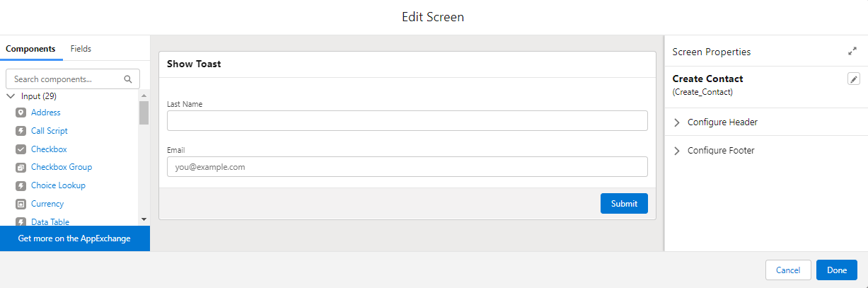The height and width of the screenshot is (288, 868).
Task: Click the Cancel button
Action: tap(787, 270)
